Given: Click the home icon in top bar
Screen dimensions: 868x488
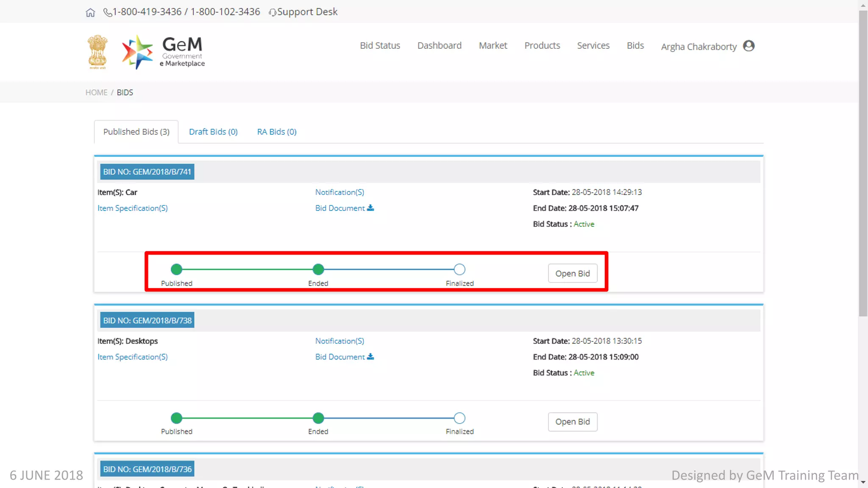Looking at the screenshot, I should pyautogui.click(x=90, y=12).
